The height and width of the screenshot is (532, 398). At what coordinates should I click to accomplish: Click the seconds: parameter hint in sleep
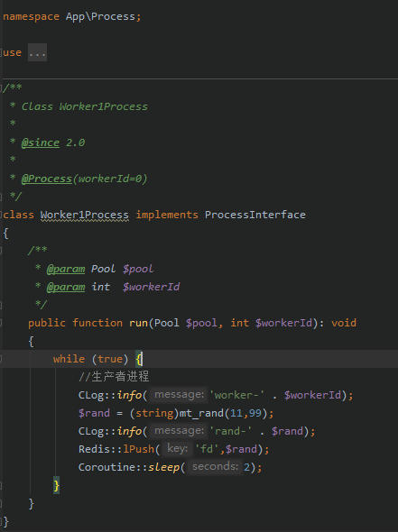pos(216,466)
